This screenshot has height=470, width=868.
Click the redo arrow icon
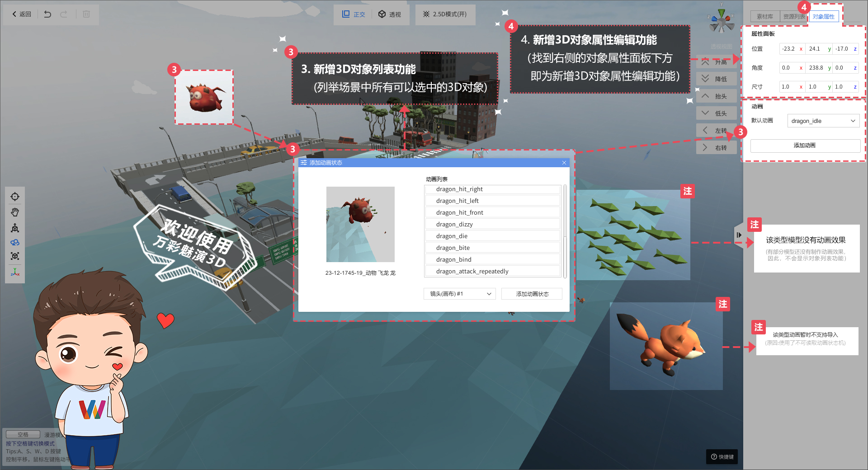coord(64,14)
